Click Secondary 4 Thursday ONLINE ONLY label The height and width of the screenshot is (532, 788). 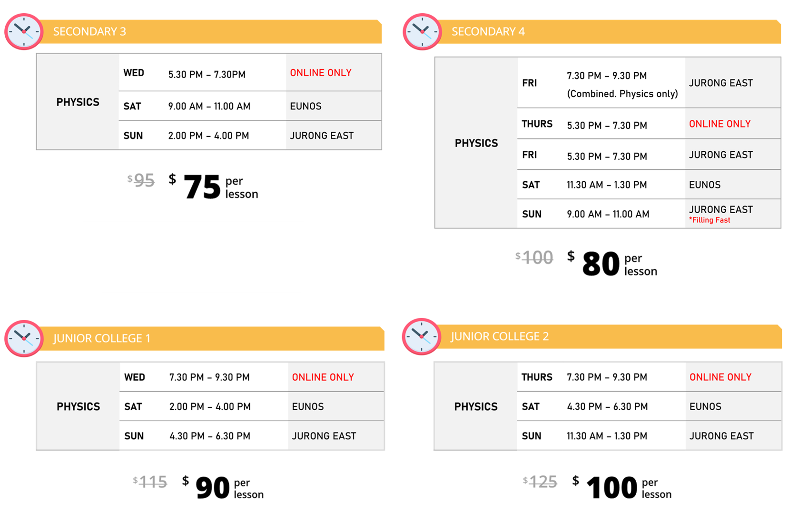pos(719,124)
